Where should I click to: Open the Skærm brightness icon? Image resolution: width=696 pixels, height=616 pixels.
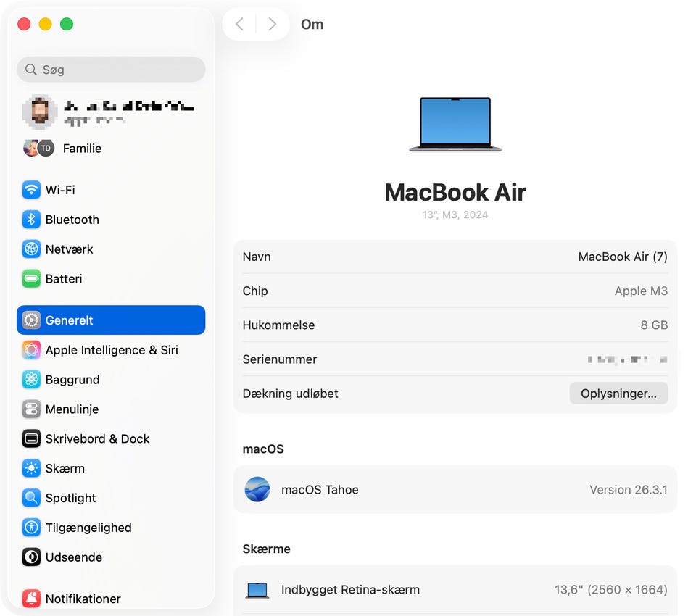point(31,468)
